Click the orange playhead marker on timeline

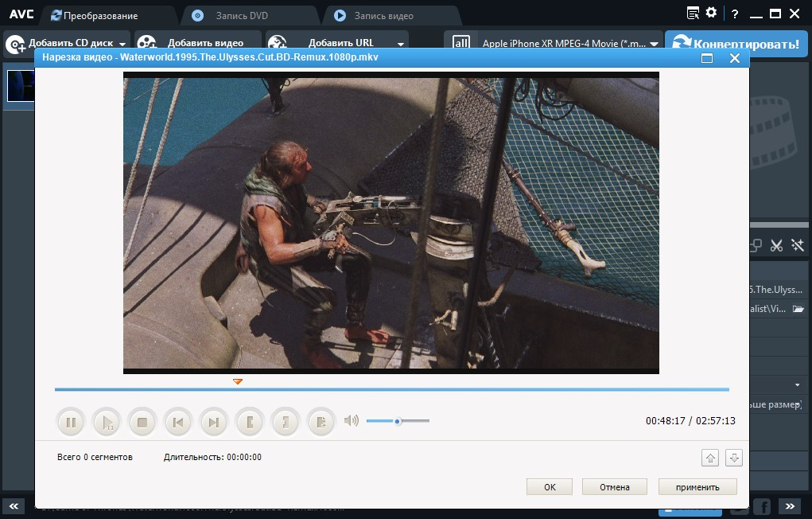pos(238,381)
